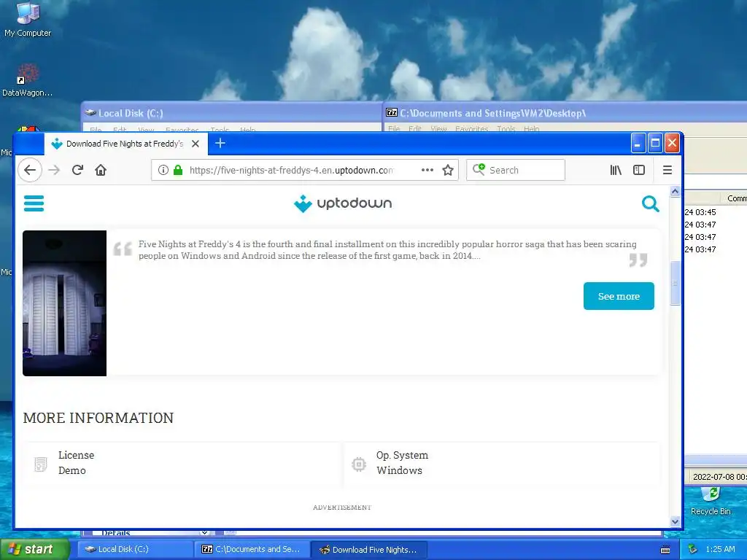Viewport: 747px width, 560px height.
Task: Select the 24 03:45 row in 7-Zip window
Action: click(715, 212)
